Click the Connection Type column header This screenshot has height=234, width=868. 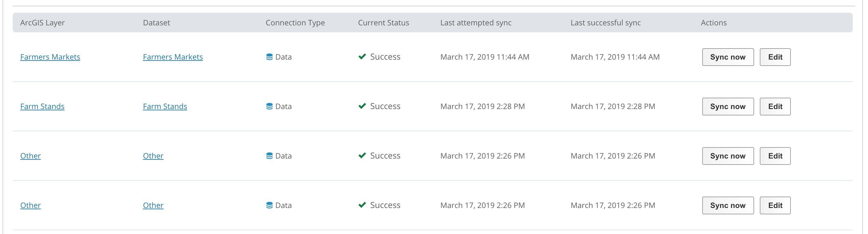[295, 23]
